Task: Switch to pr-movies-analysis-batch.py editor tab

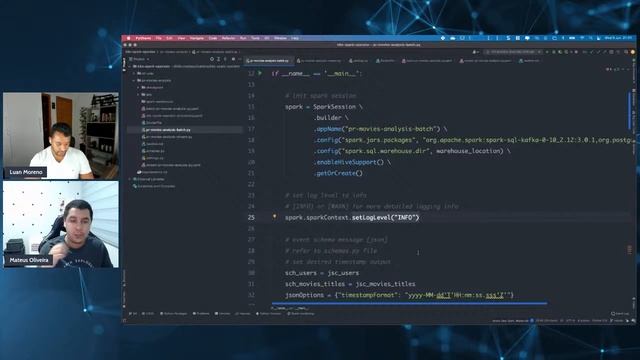Action: click(x=268, y=60)
